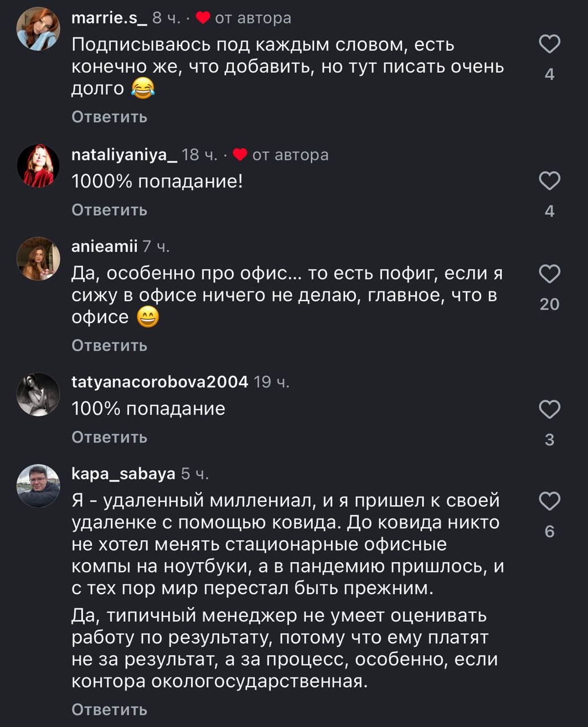Tap the heart on anieamii's comment
Screen dimensions: 588x727
click(549, 274)
